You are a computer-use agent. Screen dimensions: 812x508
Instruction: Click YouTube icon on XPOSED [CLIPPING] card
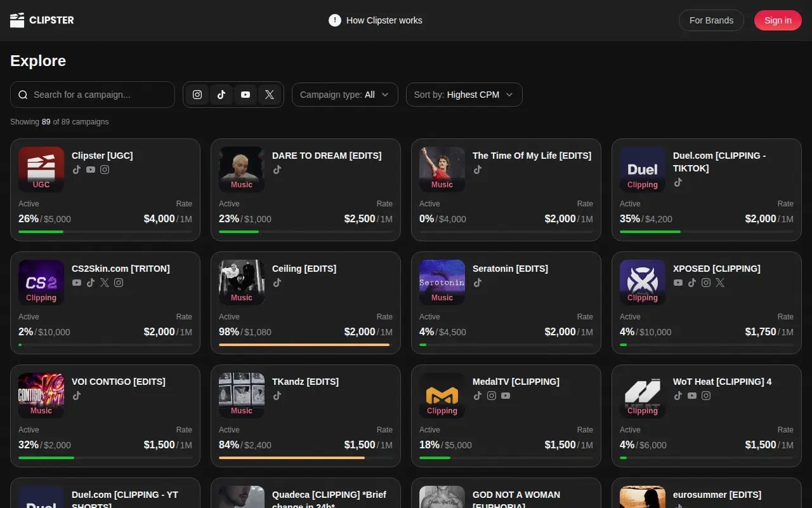pyautogui.click(x=678, y=283)
